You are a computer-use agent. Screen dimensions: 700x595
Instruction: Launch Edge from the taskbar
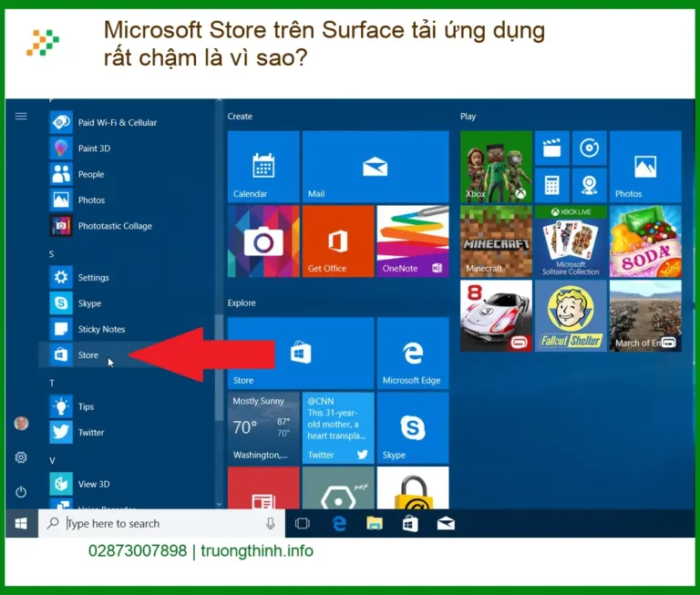[x=339, y=523]
